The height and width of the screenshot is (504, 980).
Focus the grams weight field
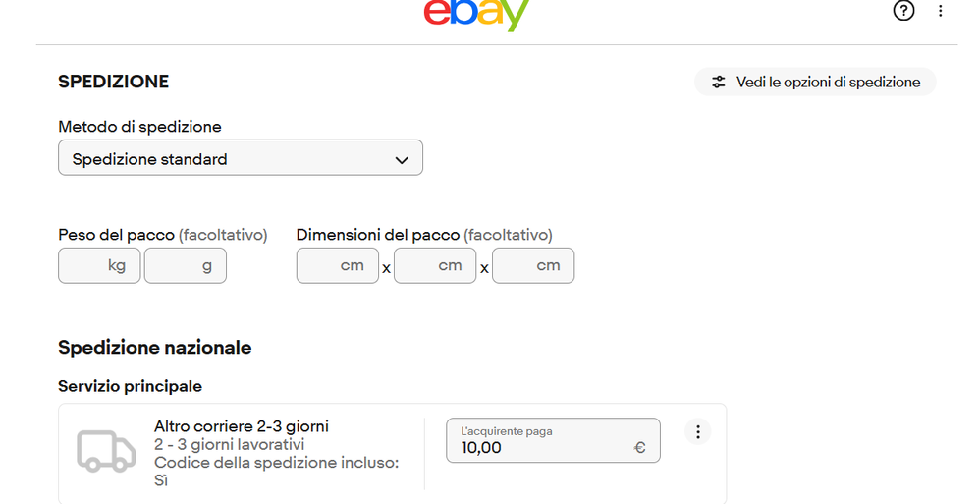coord(185,266)
